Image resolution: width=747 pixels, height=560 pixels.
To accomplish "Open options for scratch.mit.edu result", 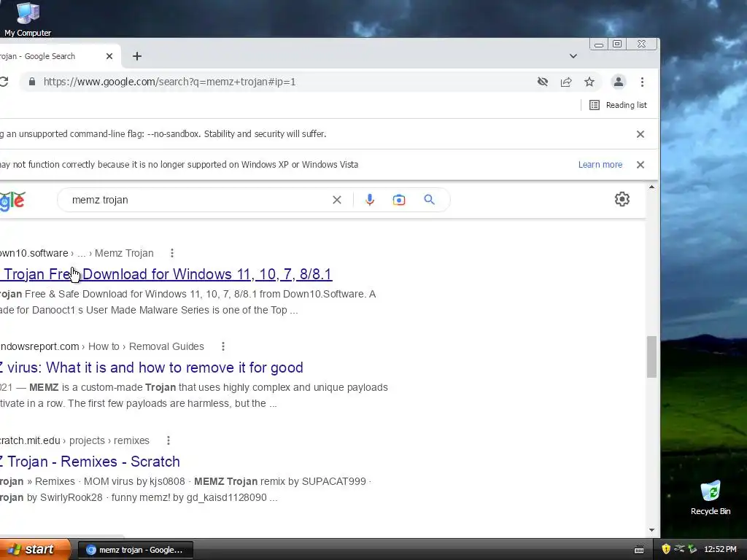I will tap(169, 440).
